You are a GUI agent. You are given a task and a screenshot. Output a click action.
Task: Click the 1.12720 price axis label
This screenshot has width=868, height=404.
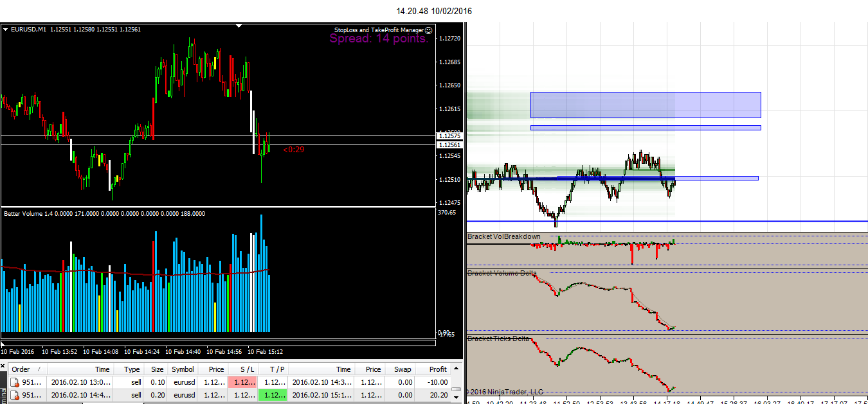pyautogui.click(x=449, y=39)
